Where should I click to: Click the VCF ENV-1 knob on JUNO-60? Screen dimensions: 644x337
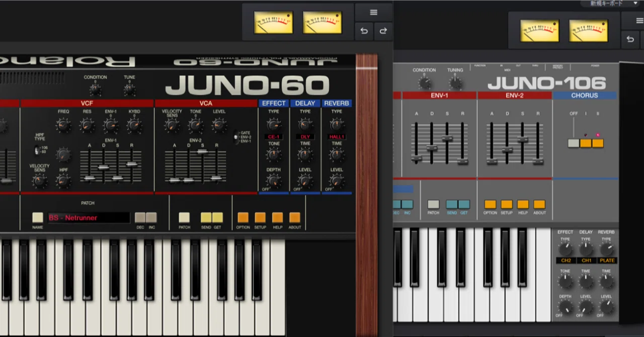pyautogui.click(x=111, y=125)
